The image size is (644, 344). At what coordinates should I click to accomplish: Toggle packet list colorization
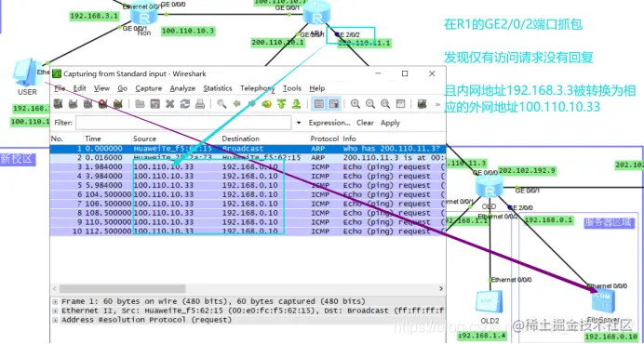[x=318, y=104]
